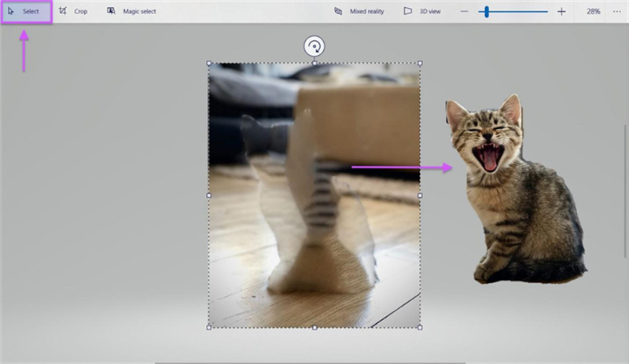Click the zoom slider handle
Image resolution: width=629 pixels, height=364 pixels.
(x=487, y=12)
